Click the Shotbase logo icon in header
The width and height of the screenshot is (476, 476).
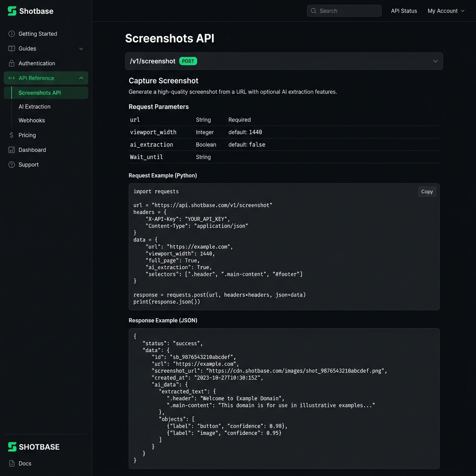point(12,11)
